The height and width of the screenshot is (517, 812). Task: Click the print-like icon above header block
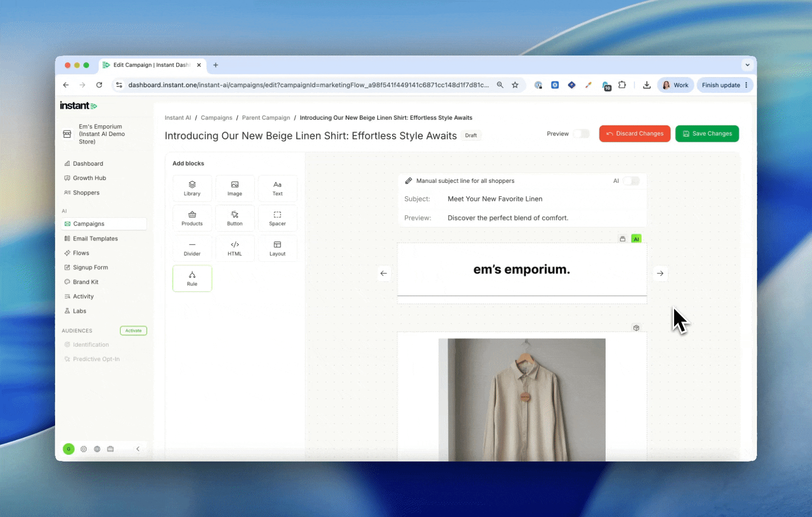622,238
